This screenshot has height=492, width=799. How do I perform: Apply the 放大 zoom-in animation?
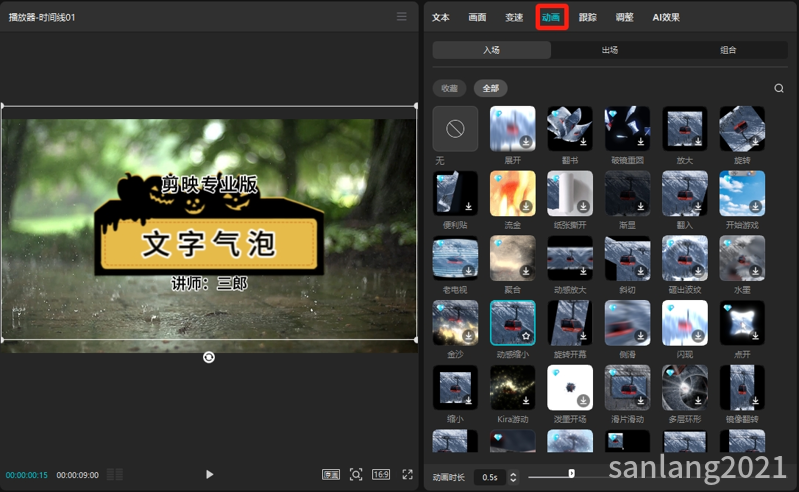(685, 129)
